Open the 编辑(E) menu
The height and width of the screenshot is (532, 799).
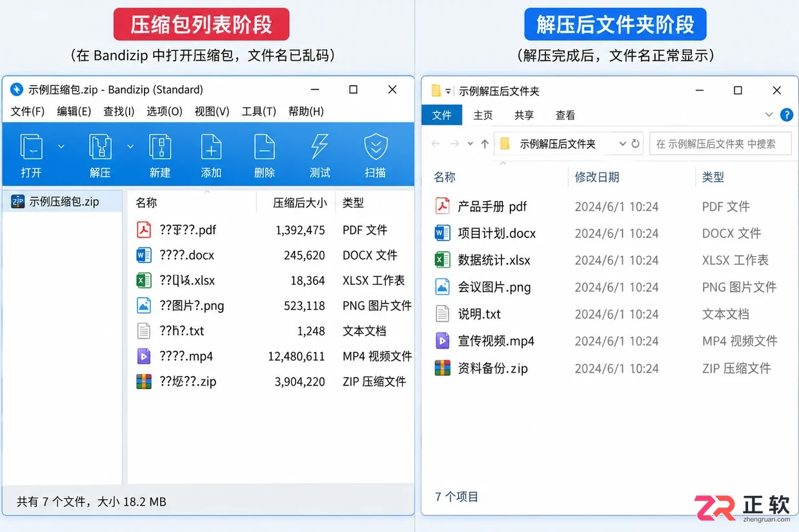point(74,112)
